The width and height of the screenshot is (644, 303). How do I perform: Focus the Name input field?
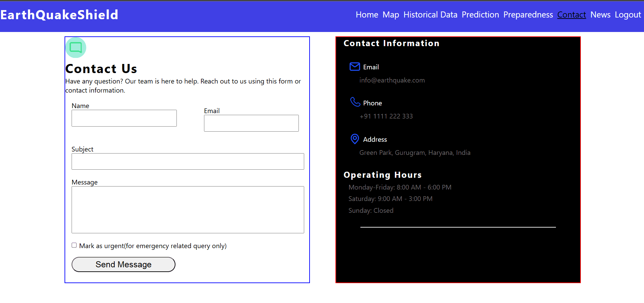(124, 118)
